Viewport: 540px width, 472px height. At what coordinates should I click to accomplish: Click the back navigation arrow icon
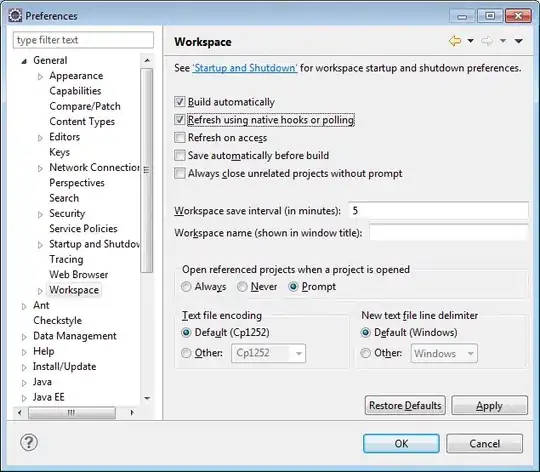[x=455, y=41]
